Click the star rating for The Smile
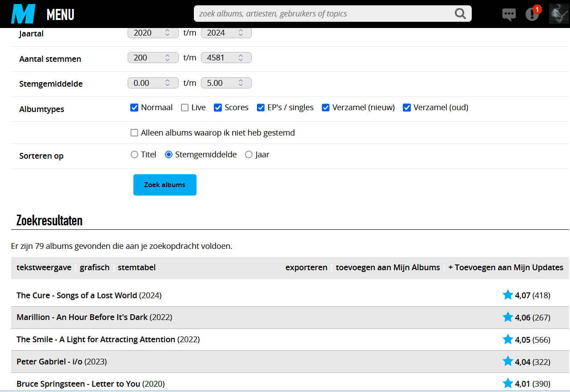Image resolution: width=570 pixels, height=392 pixels. [508, 339]
